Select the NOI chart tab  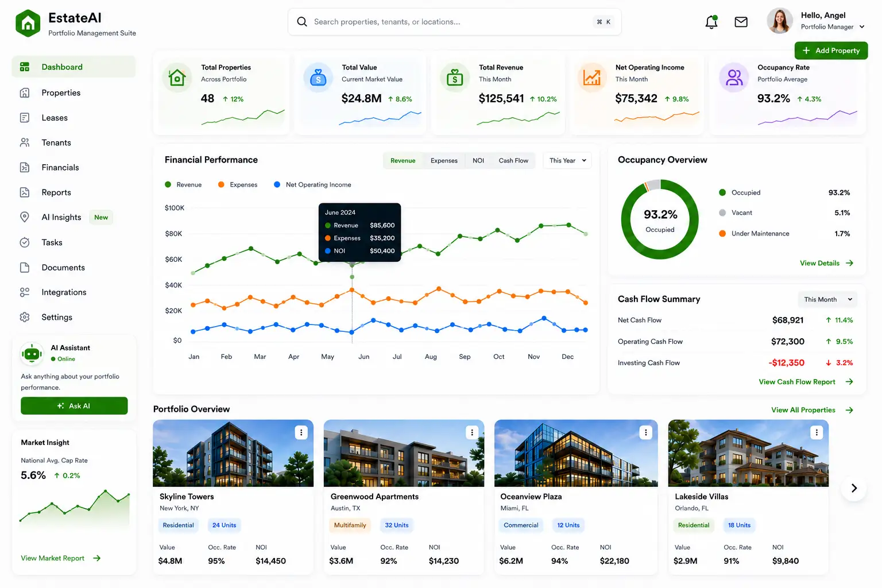click(x=478, y=160)
